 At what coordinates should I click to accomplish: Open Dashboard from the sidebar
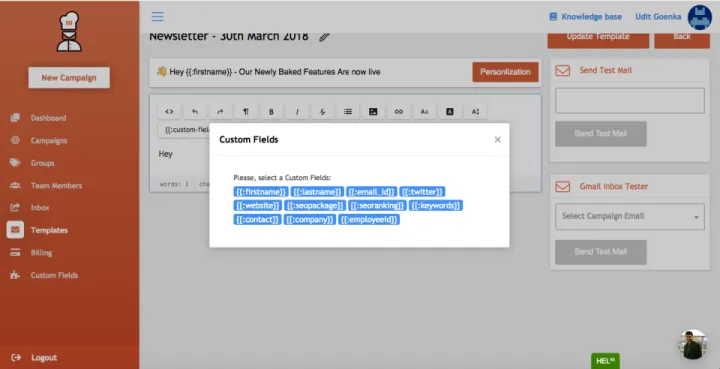tap(48, 118)
